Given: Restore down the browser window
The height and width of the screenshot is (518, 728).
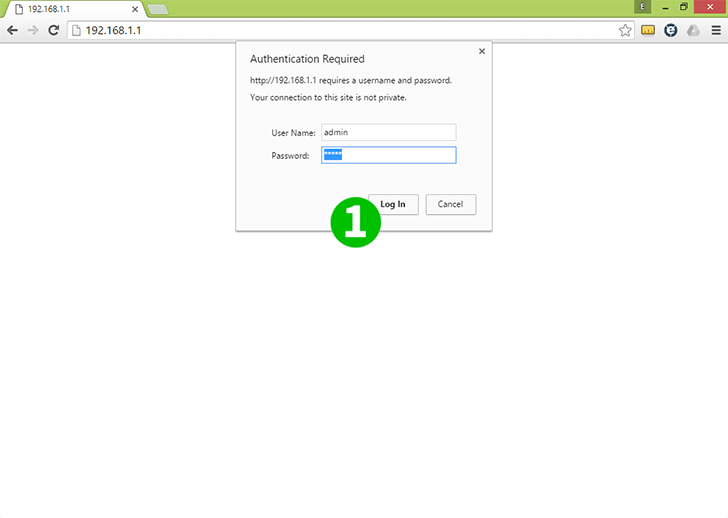Looking at the screenshot, I should [x=684, y=7].
